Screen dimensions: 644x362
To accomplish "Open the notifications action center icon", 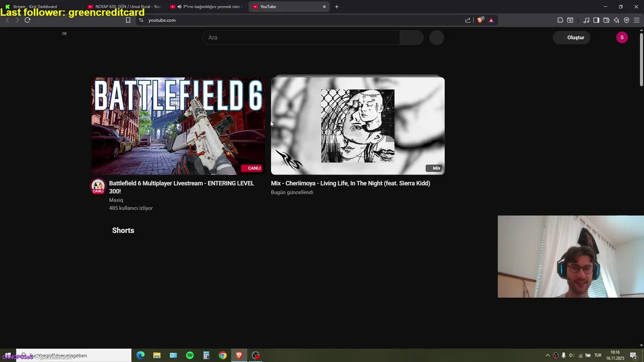I will [633, 355].
